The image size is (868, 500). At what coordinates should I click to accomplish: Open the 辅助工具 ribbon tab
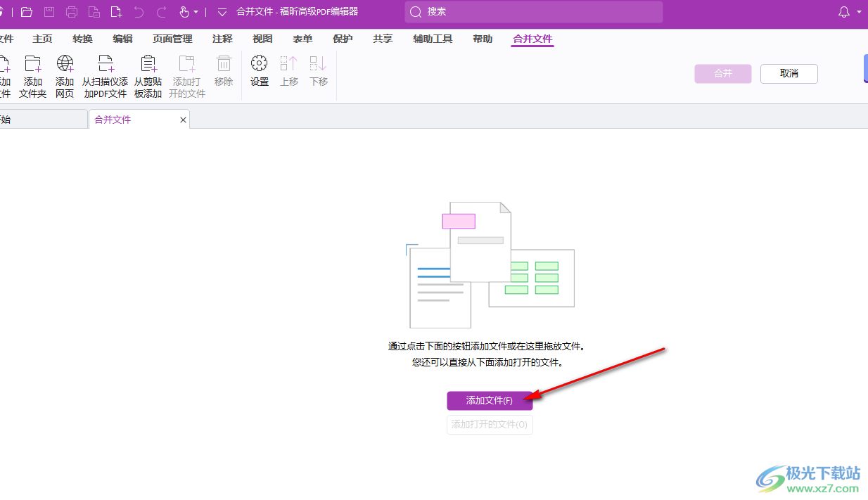coord(433,39)
